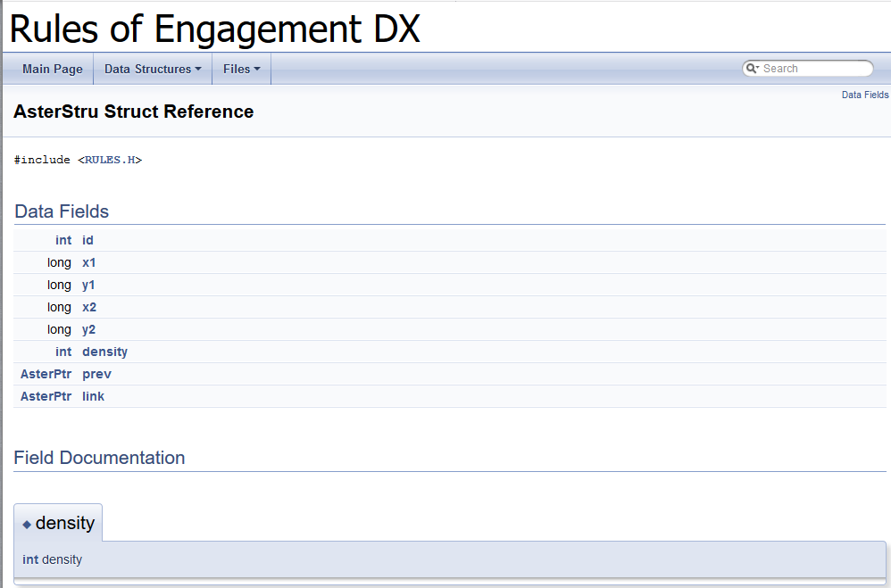The height and width of the screenshot is (588, 891).
Task: Open the x2 field documentation
Action: point(88,307)
